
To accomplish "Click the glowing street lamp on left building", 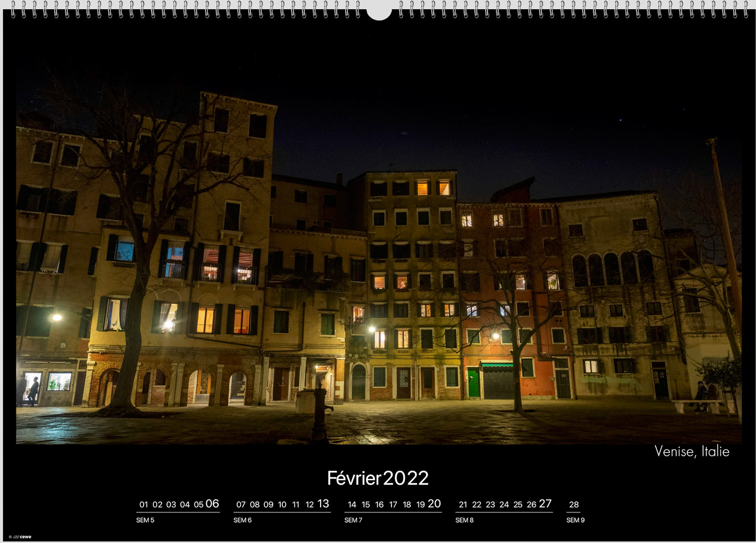I will (57, 317).
